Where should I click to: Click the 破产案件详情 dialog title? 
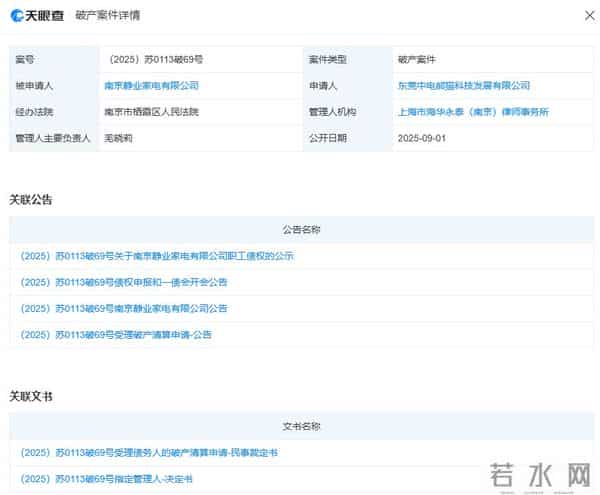(108, 16)
